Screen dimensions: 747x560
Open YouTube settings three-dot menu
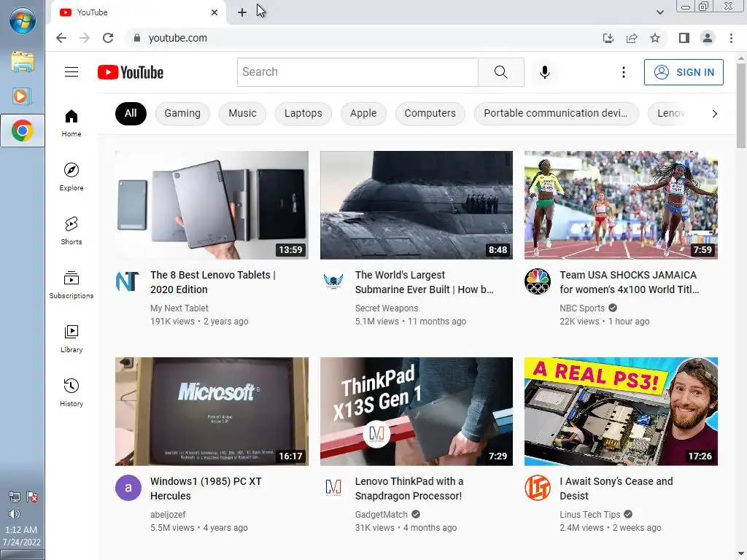[x=623, y=72]
